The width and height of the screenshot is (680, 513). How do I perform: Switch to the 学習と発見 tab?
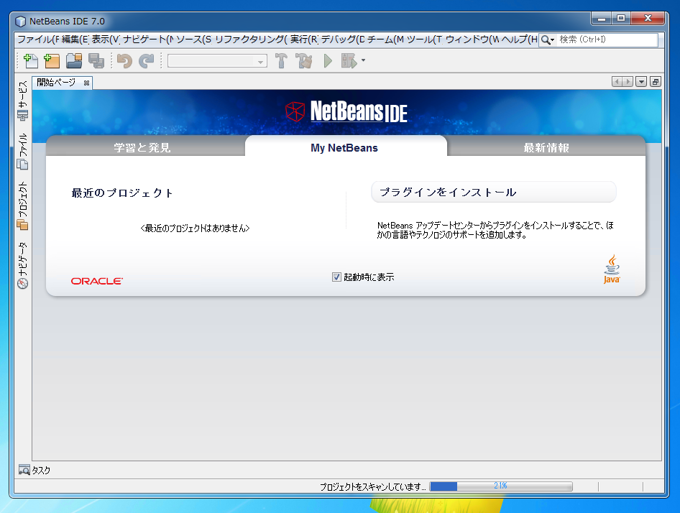[142, 147]
